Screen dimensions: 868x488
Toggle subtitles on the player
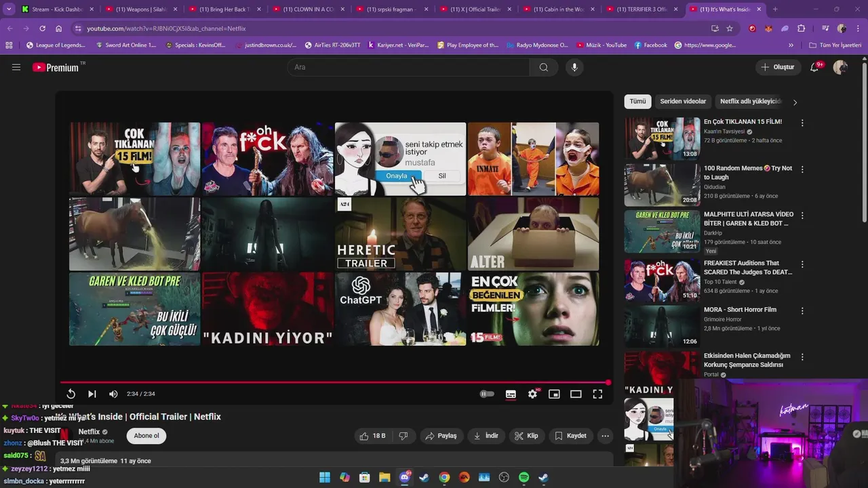coord(511,394)
